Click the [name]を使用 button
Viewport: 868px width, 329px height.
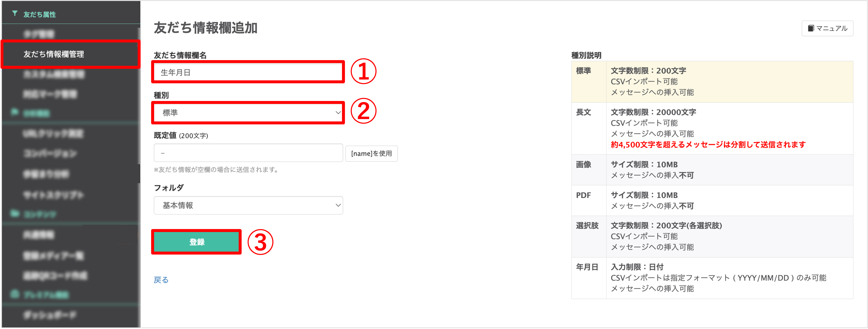(371, 154)
